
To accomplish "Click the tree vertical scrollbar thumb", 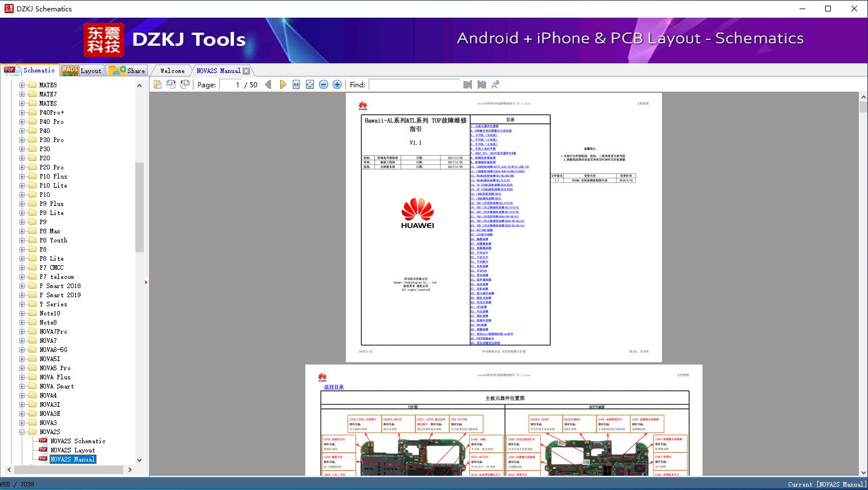I will tap(139, 206).
